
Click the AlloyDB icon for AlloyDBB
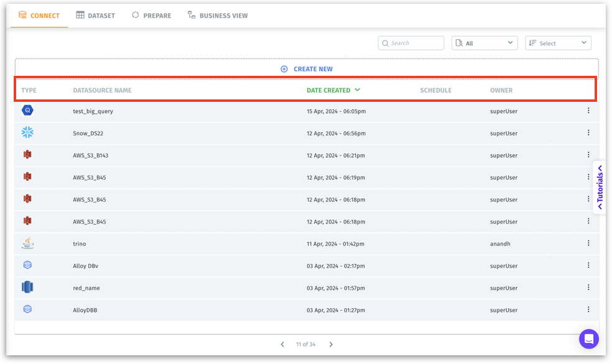point(27,309)
